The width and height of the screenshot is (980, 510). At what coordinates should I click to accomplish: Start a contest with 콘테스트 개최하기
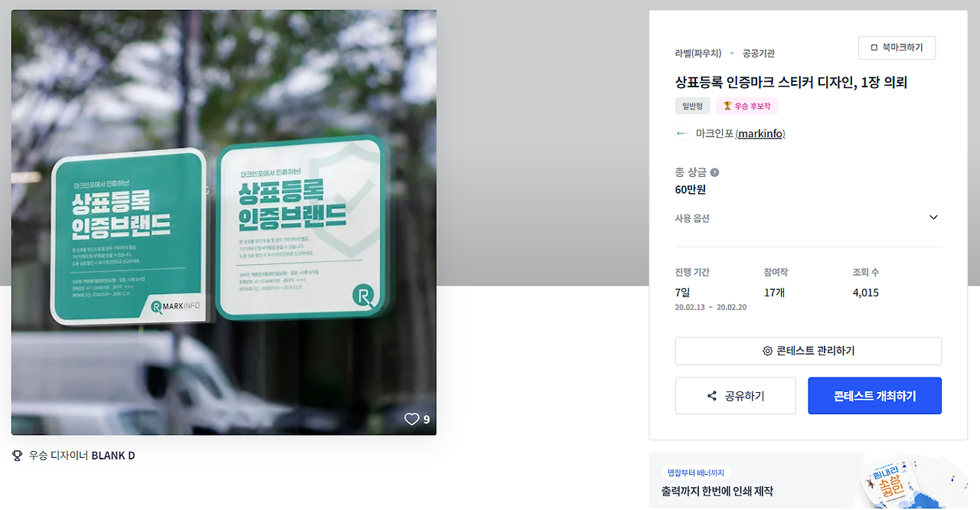click(874, 396)
